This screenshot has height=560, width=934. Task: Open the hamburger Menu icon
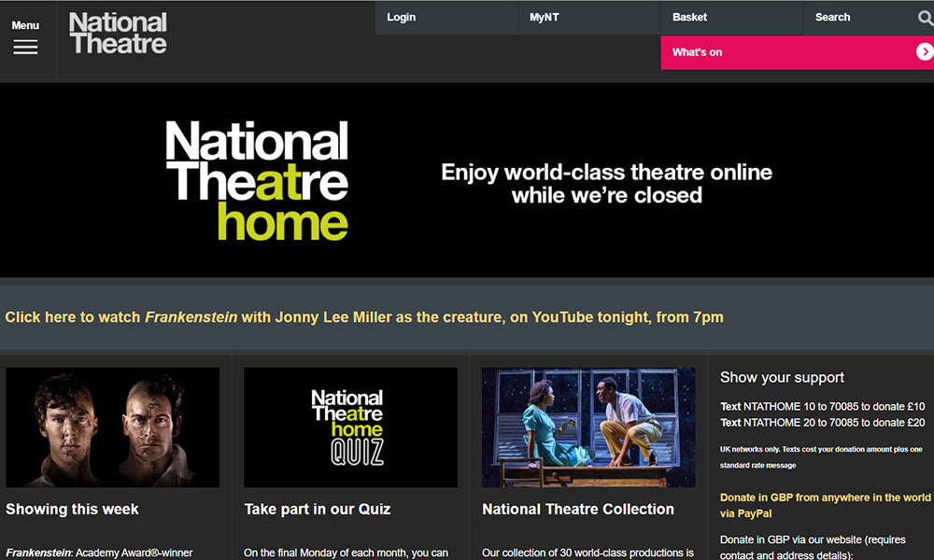tap(25, 47)
